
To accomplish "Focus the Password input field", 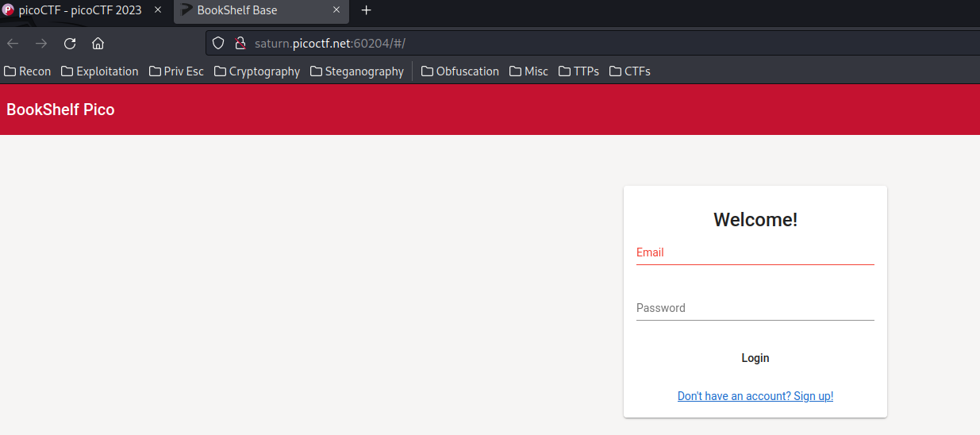I will point(755,308).
